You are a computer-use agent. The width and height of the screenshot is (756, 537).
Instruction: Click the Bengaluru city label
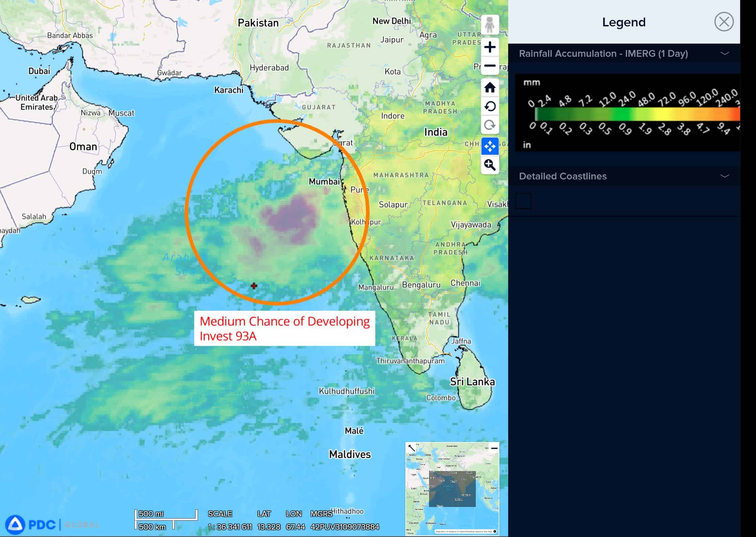pos(421,285)
